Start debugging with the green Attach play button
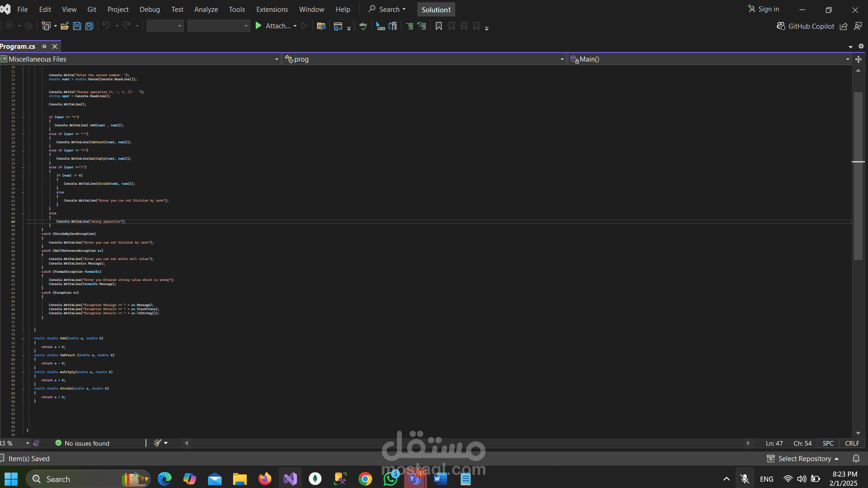This screenshot has height=488, width=868. [259, 26]
